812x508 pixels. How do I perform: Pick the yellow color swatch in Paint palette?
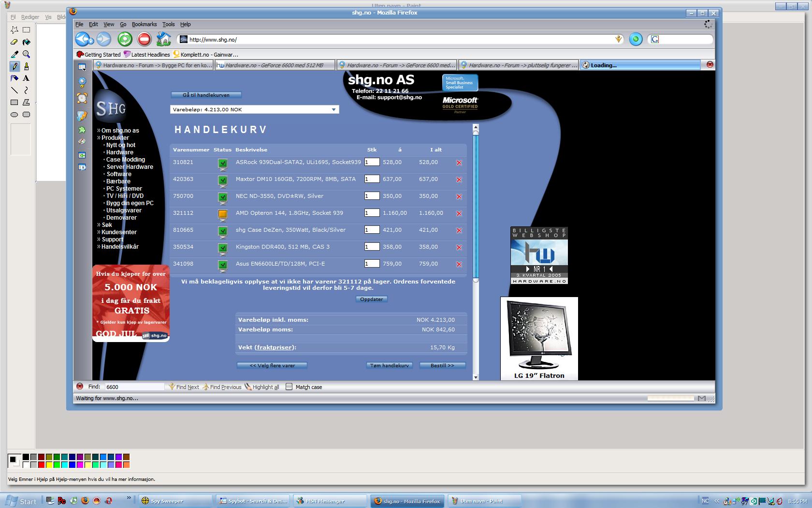(49, 465)
